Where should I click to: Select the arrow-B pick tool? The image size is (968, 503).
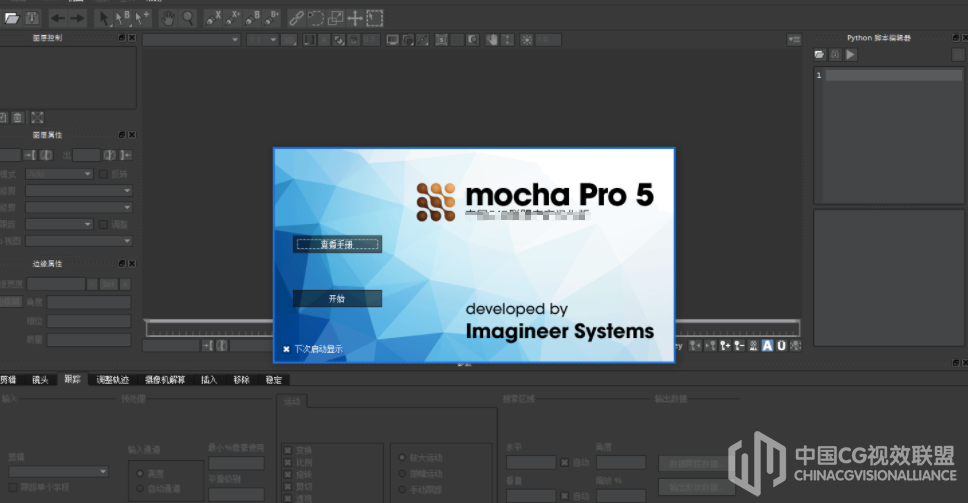click(122, 19)
